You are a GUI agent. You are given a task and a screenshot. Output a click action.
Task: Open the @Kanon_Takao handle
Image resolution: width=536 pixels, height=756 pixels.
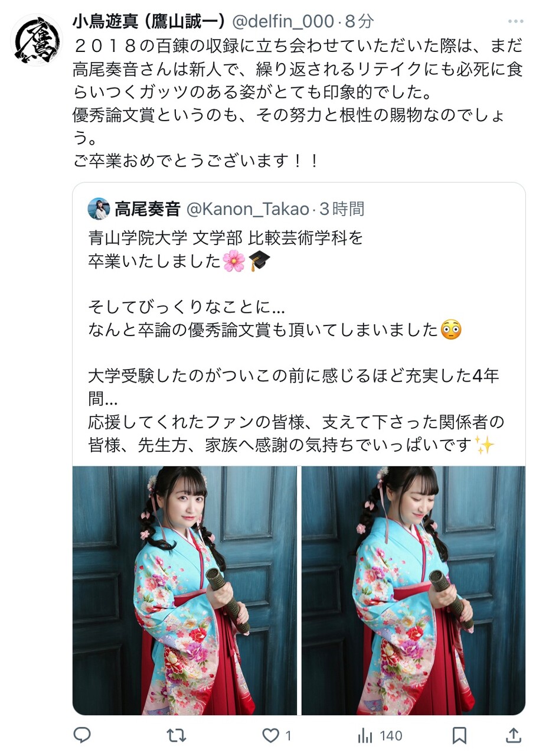tap(248, 208)
